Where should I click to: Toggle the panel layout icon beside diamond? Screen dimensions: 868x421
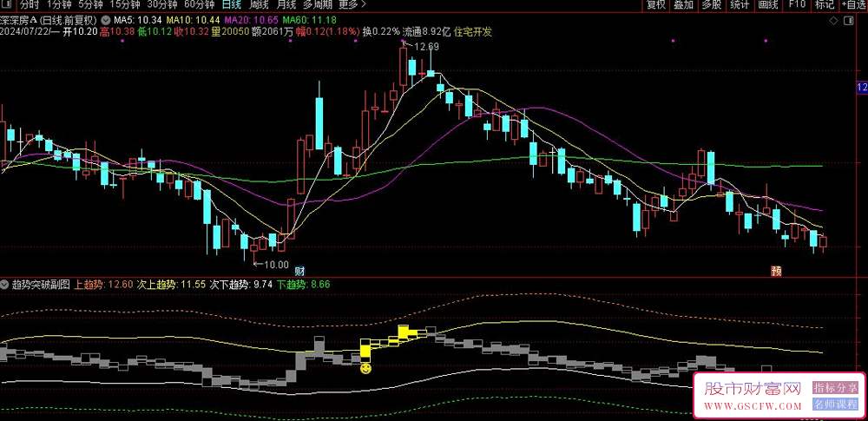coord(849,21)
